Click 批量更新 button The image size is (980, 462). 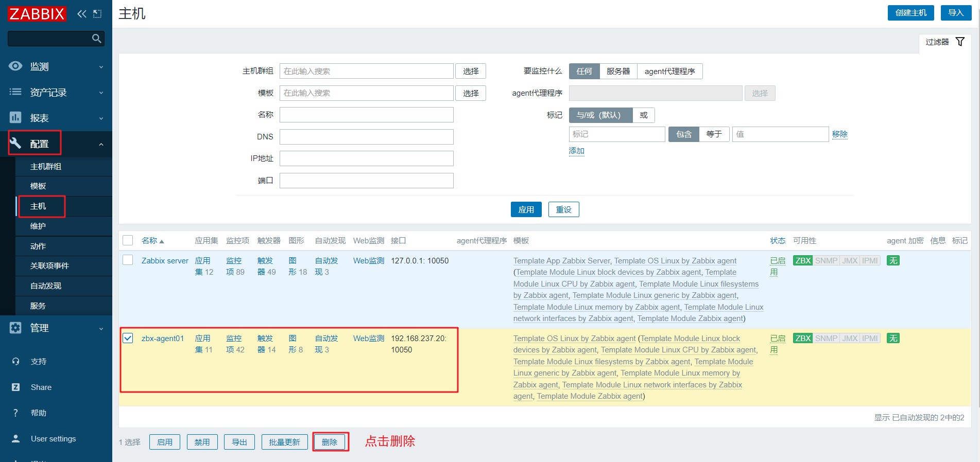point(284,442)
